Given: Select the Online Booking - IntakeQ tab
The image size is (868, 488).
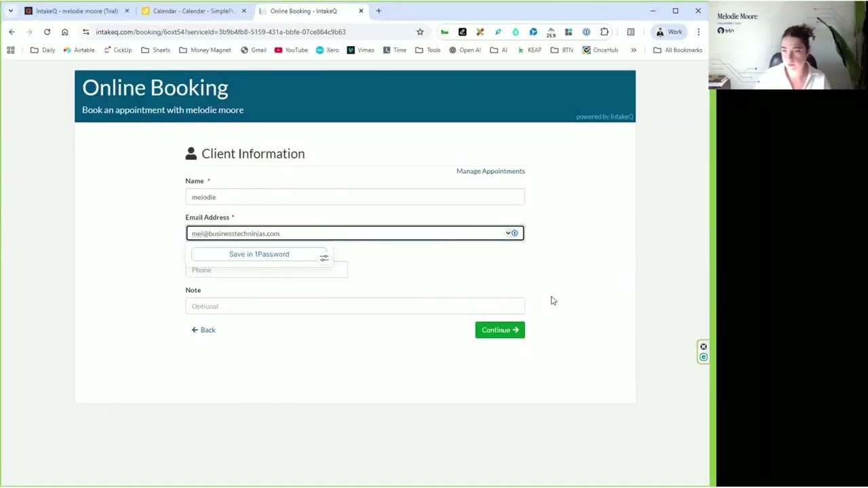Looking at the screenshot, I should coord(303,11).
